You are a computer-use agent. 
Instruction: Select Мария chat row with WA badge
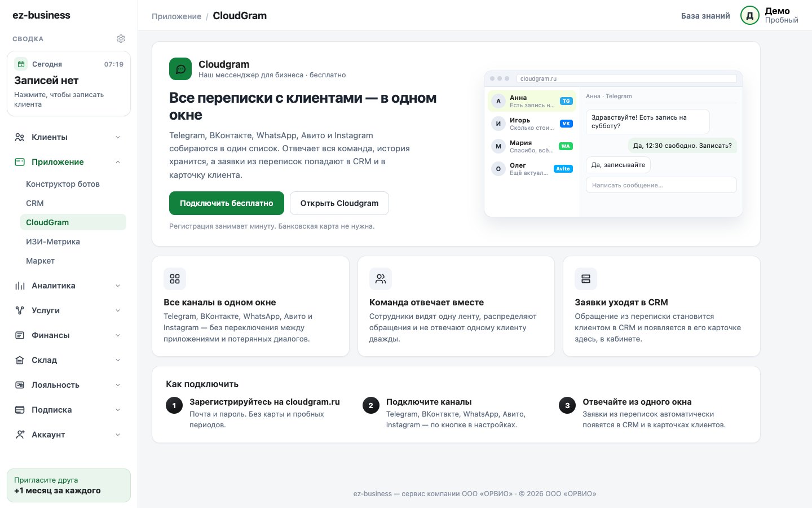pyautogui.click(x=532, y=146)
